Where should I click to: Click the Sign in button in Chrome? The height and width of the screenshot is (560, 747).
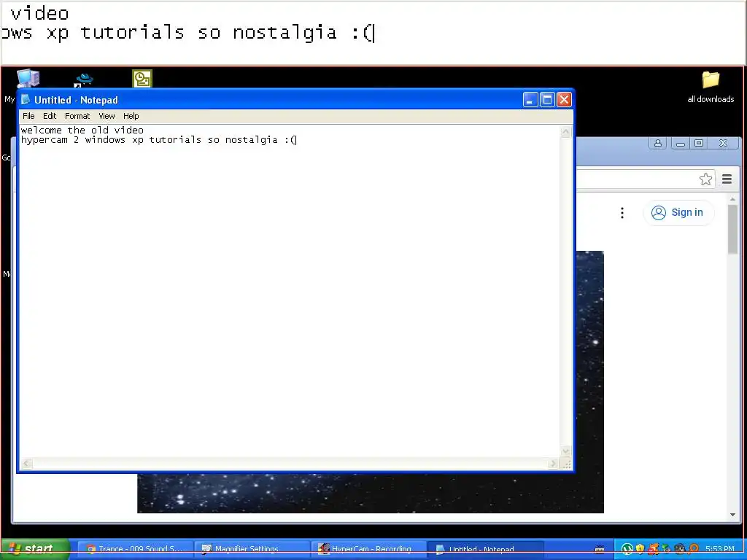pyautogui.click(x=678, y=212)
